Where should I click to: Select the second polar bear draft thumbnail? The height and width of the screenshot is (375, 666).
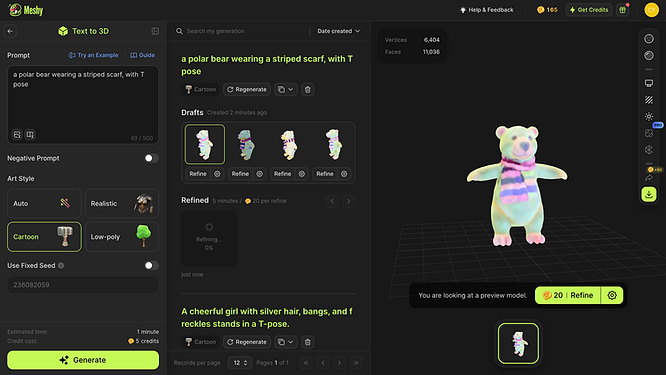247,144
